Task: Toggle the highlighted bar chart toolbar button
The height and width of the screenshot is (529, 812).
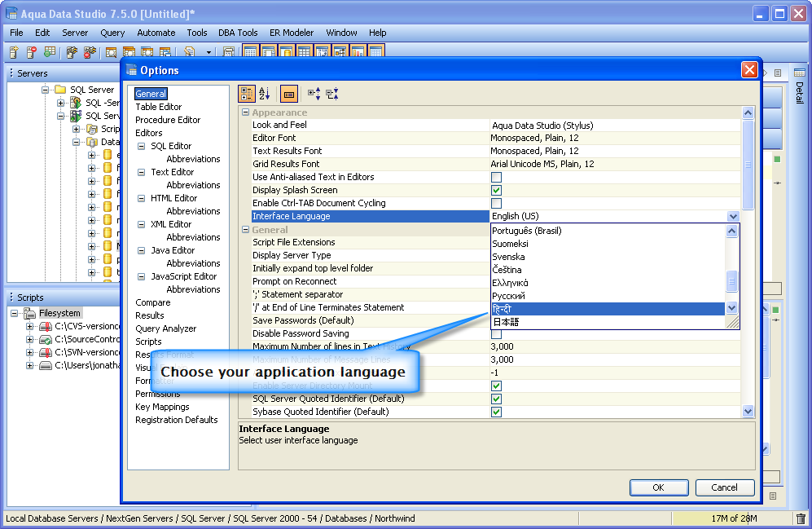Action: [358, 51]
